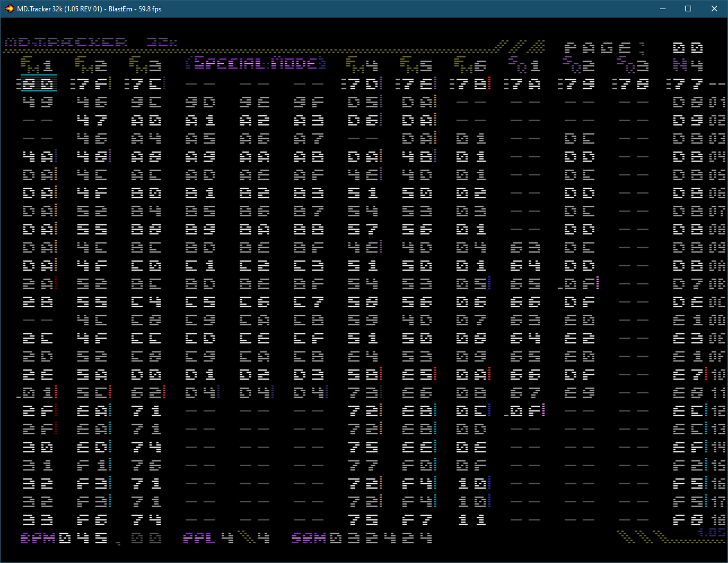Screen dimensions: 728x563
Task: Select pattern cell 11 in FM6 column
Action: pos(472,520)
